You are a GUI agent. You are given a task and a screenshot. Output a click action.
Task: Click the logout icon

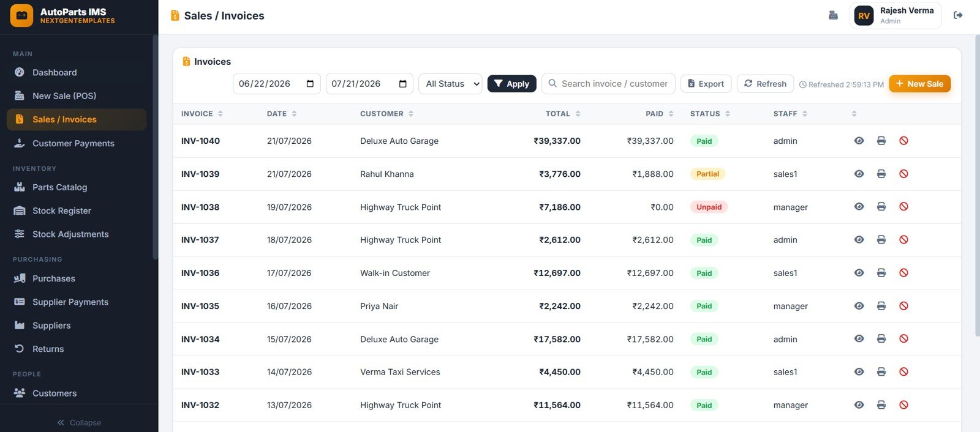(x=958, y=15)
